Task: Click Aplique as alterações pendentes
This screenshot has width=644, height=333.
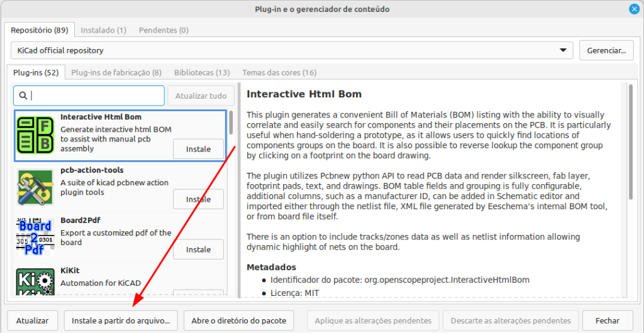Action: tap(373, 320)
